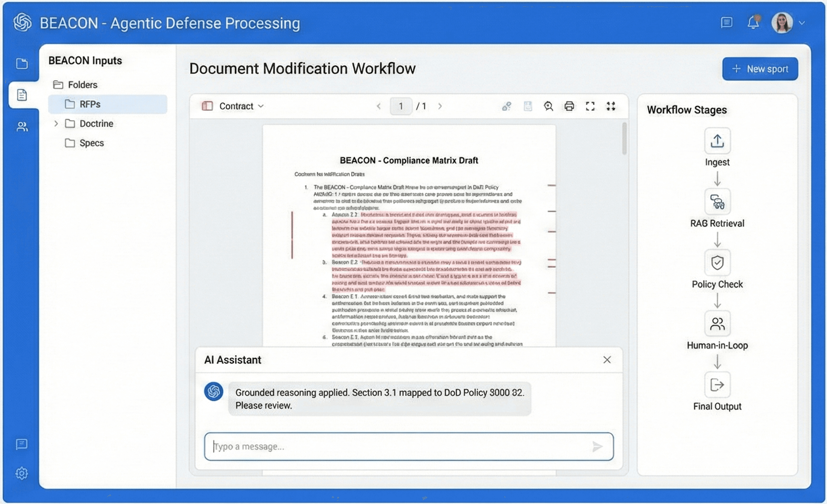Viewport: 827px width, 504px height.
Task: Switch to the documents tab in sidebar
Action: [x=22, y=95]
